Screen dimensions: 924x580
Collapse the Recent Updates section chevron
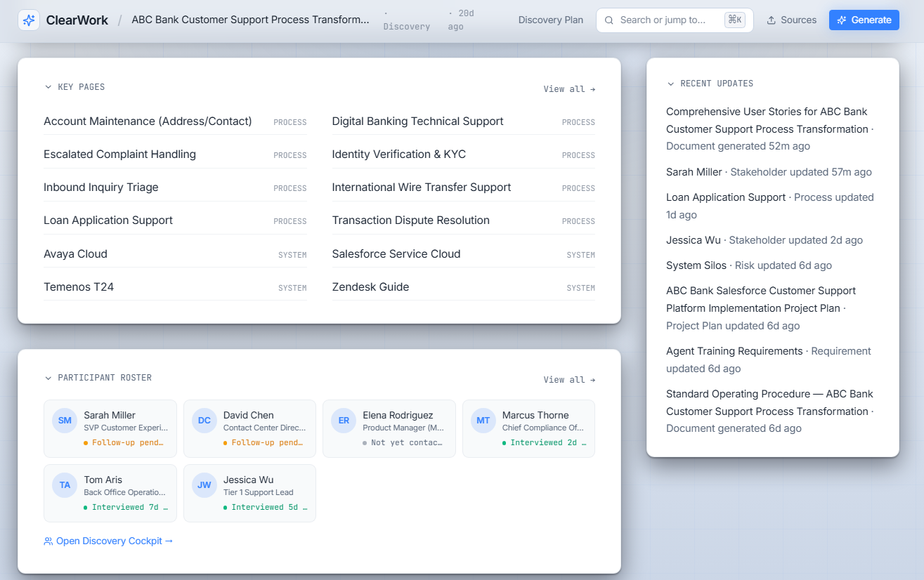pyautogui.click(x=670, y=84)
